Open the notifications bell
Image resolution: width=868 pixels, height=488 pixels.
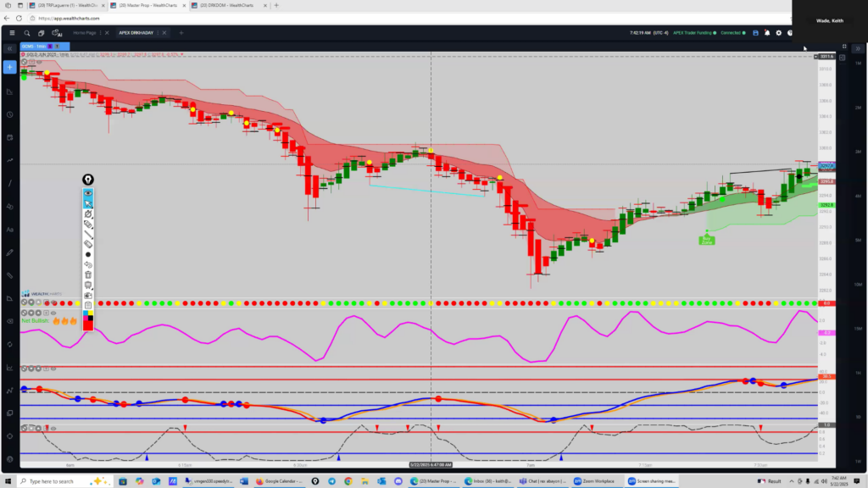tap(766, 33)
